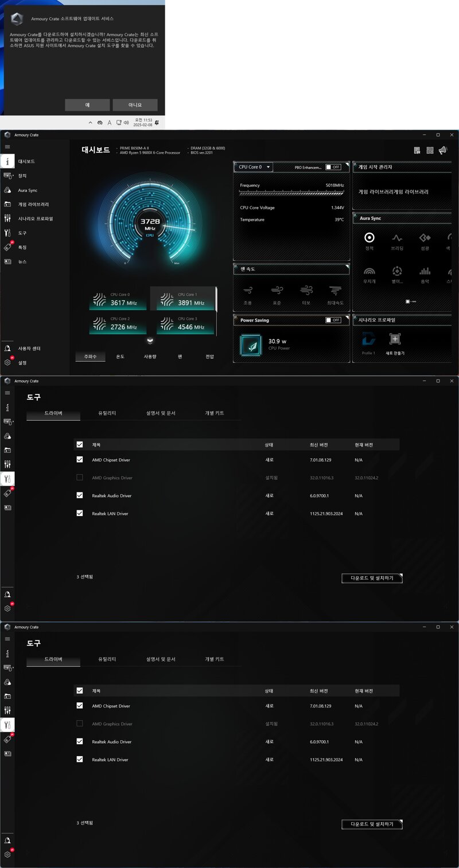Open 사용자 센터 bell icon in sidebar
Screen dimensions: 459x868
[7, 349]
